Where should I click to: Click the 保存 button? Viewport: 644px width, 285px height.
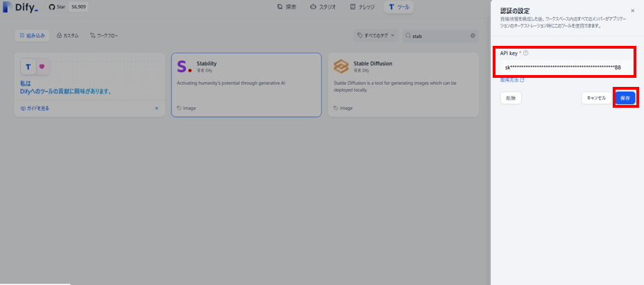point(625,98)
